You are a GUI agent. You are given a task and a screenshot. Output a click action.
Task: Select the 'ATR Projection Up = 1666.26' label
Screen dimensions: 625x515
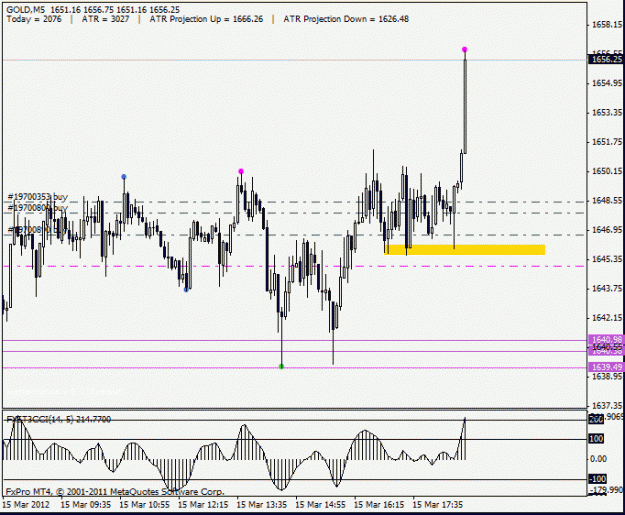point(206,19)
